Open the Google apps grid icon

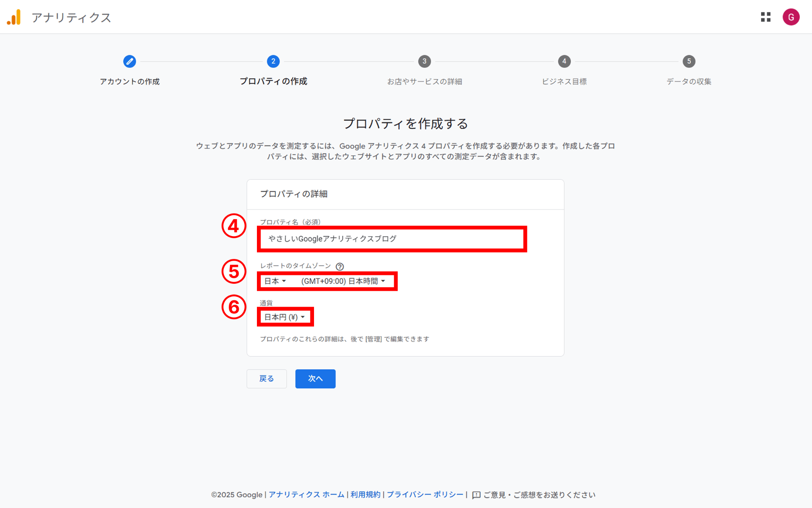coord(766,17)
